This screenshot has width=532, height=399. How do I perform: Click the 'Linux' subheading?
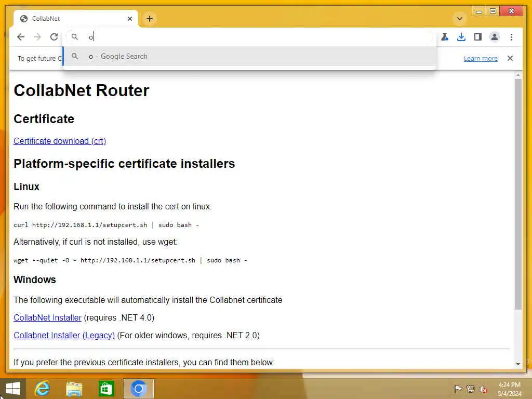26,187
